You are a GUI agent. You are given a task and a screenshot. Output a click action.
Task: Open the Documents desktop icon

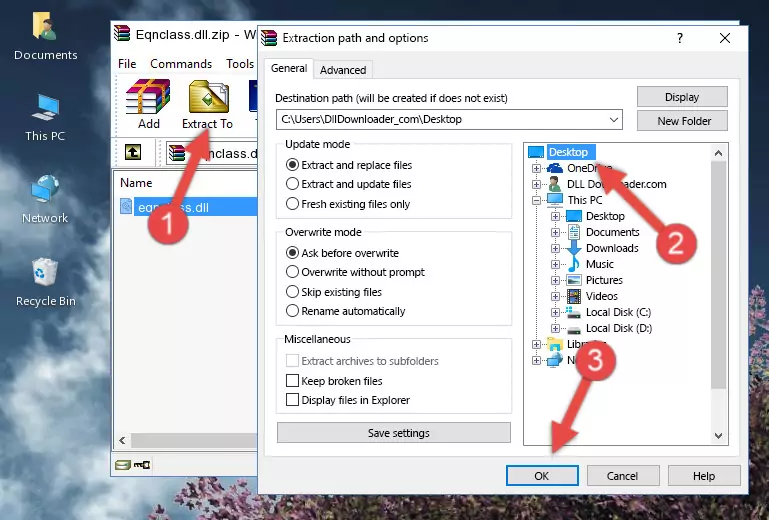[x=45, y=36]
